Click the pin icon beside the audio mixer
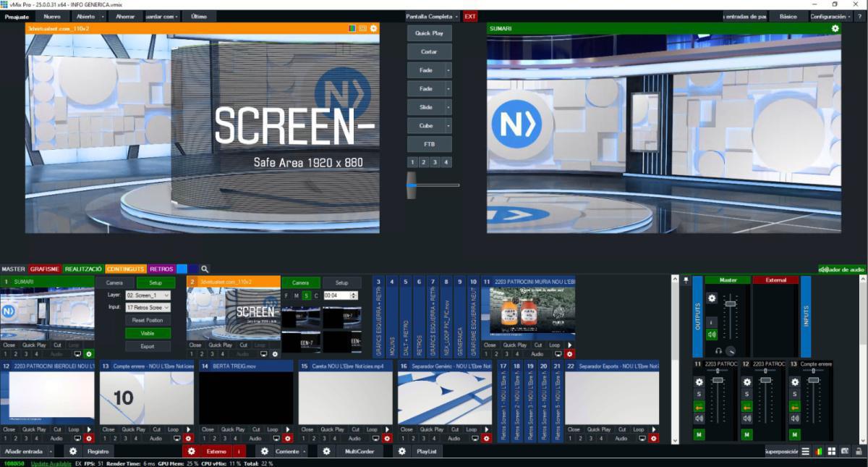This screenshot has height=467, width=868. [686, 280]
